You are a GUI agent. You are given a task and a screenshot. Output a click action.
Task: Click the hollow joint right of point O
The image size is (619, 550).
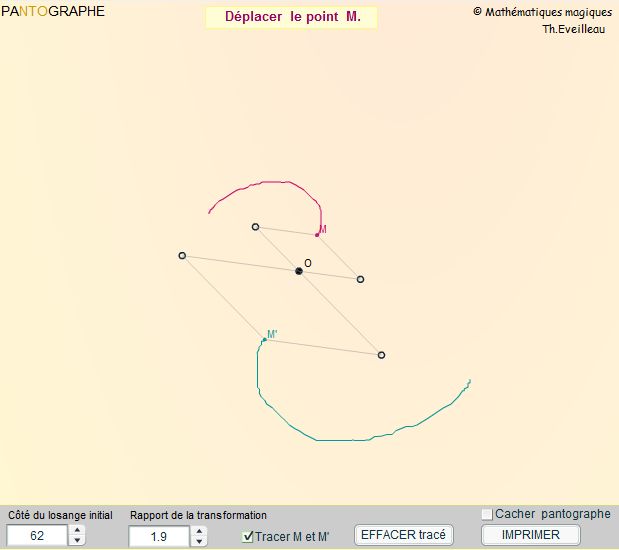(x=360, y=279)
